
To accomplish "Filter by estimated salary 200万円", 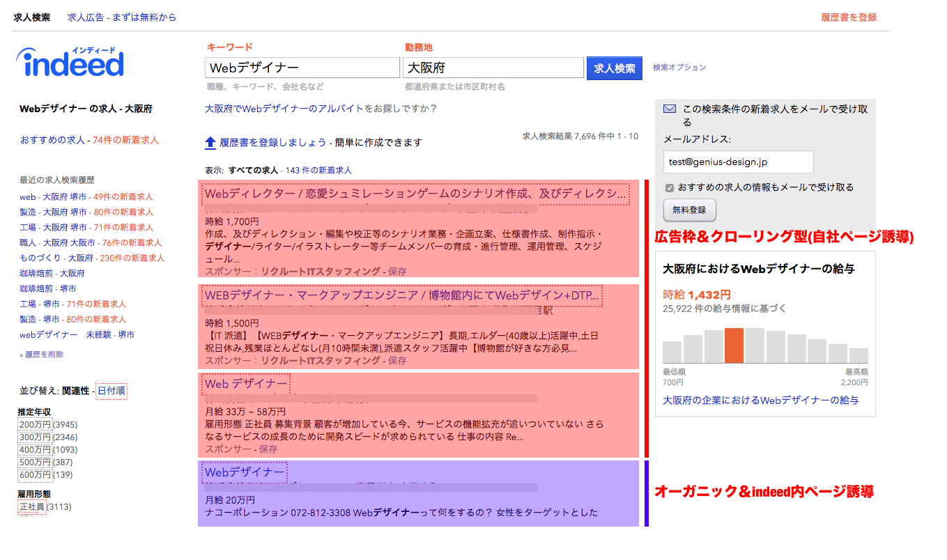I will pos(35,425).
